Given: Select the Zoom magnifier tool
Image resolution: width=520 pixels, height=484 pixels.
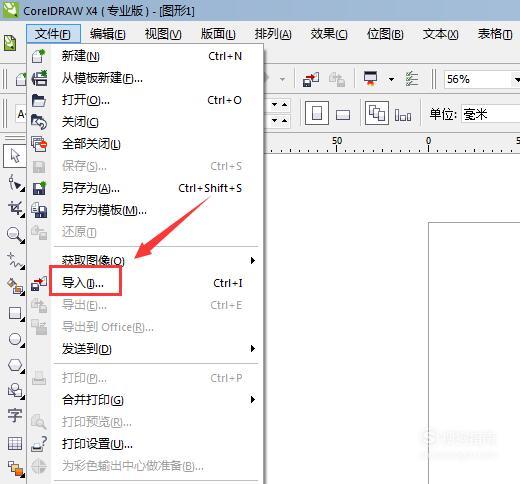Looking at the screenshot, I should [15, 235].
